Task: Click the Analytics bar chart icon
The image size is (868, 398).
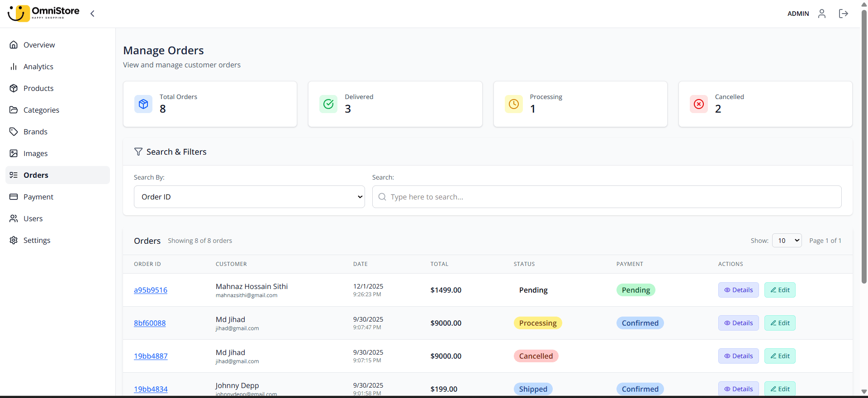Action: click(x=14, y=66)
